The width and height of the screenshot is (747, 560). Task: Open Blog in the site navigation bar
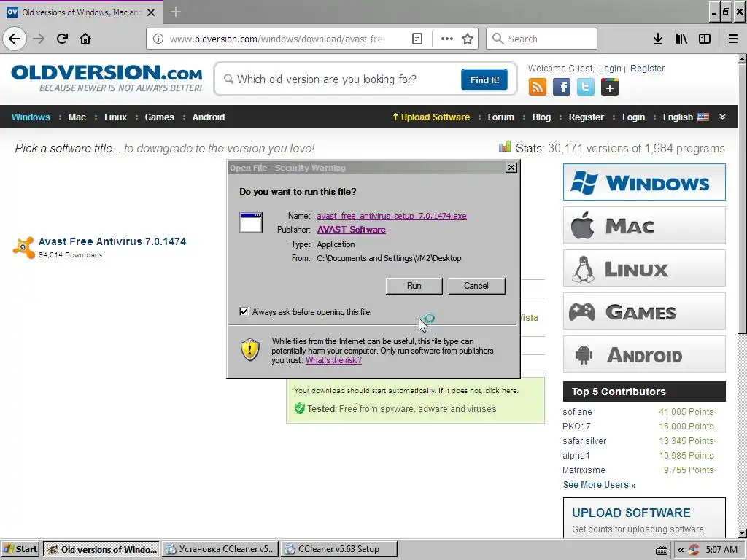541,117
